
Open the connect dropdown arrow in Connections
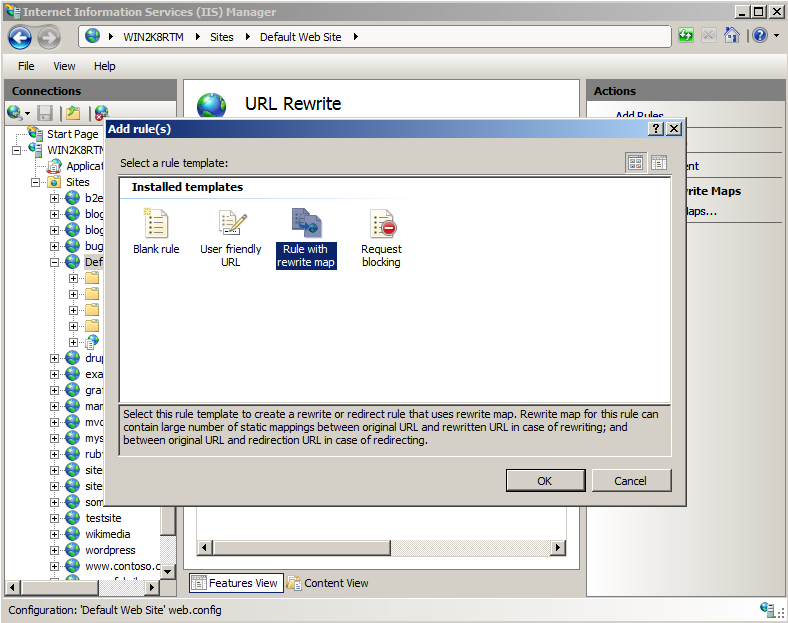[x=28, y=114]
